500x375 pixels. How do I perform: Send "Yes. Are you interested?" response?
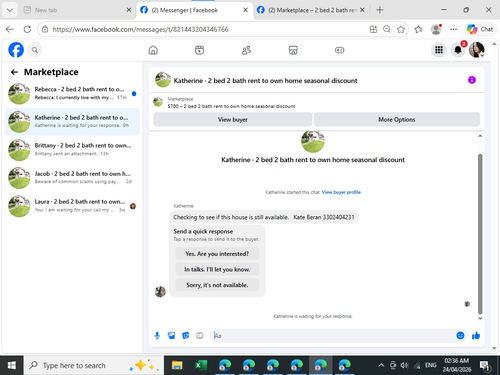(x=217, y=254)
